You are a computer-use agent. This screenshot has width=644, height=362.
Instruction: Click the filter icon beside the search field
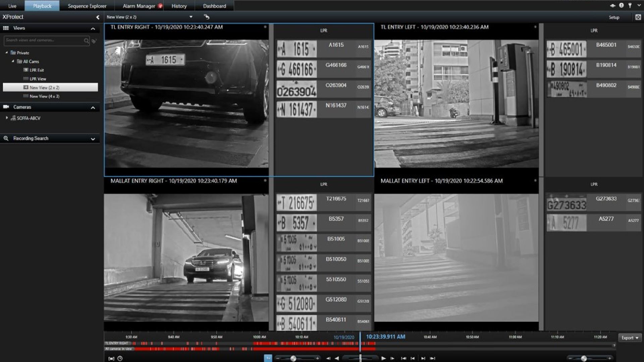click(94, 41)
